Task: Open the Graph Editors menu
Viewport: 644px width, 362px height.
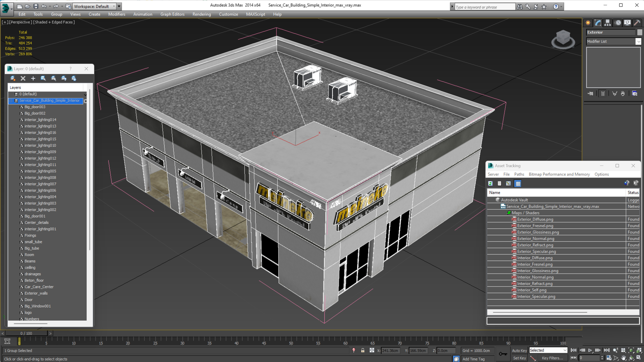Action: pos(172,14)
